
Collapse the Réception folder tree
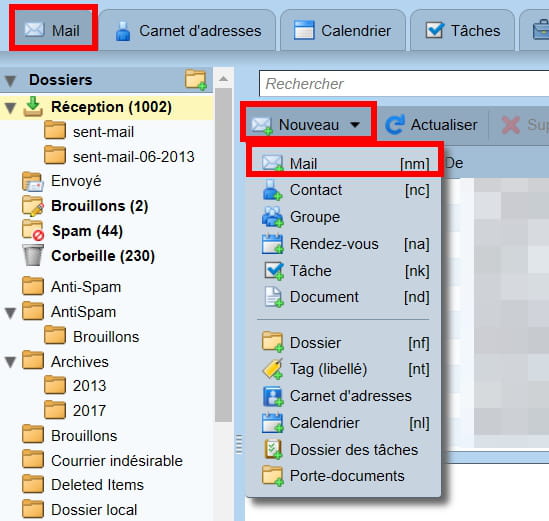(11, 107)
